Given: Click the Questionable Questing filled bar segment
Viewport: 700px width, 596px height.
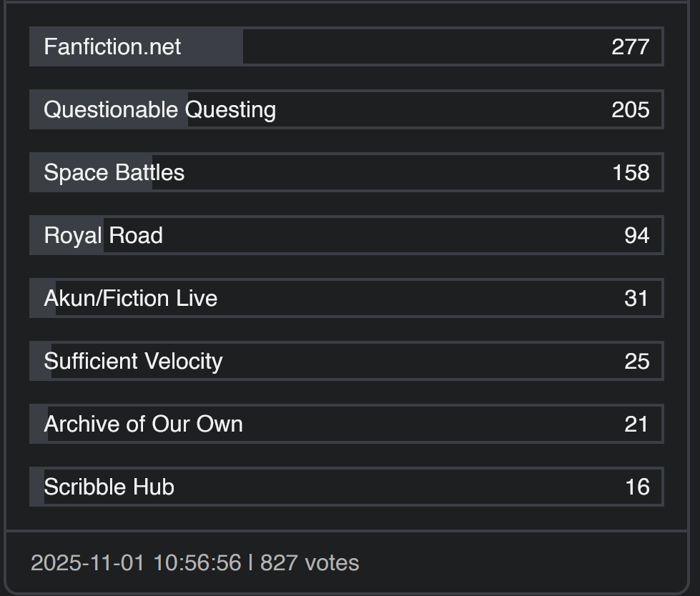Looking at the screenshot, I should coord(109,109).
